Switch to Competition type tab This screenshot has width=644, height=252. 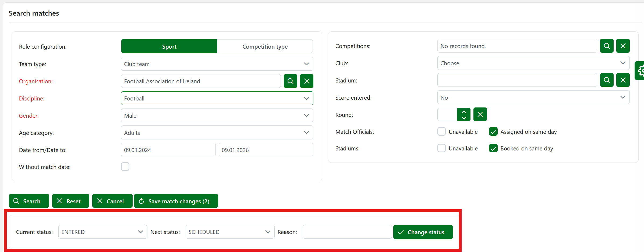(x=265, y=46)
